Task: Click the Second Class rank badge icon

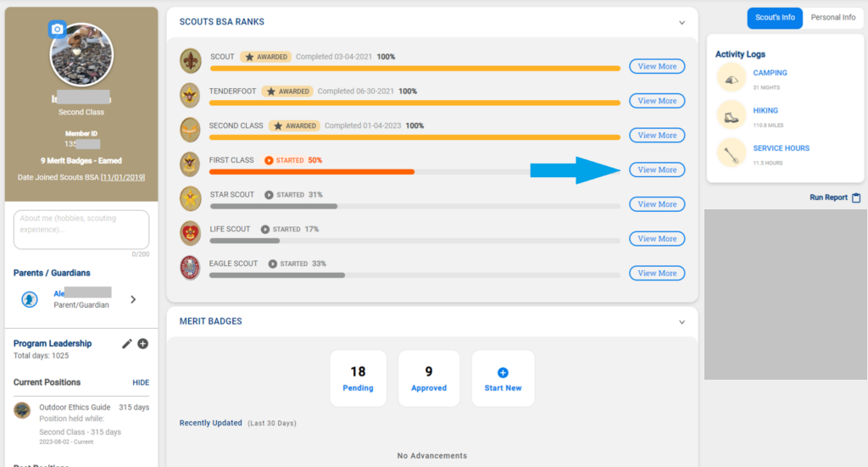Action: [190, 130]
